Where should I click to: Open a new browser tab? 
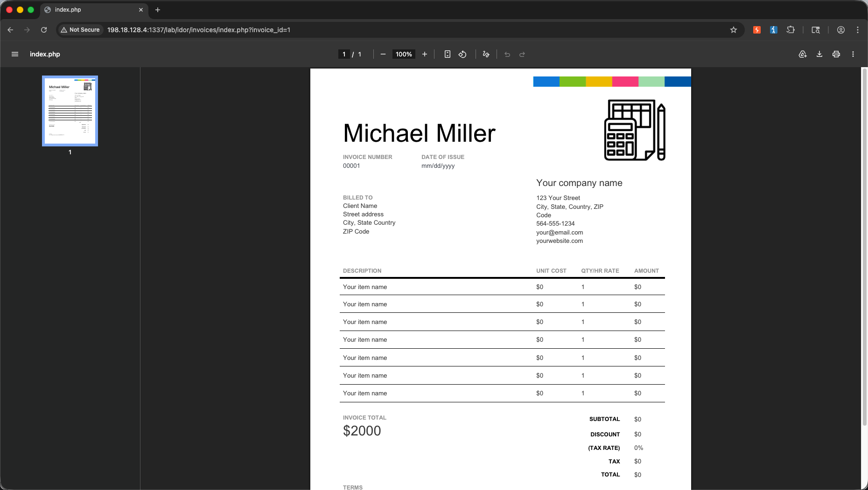pyautogui.click(x=158, y=10)
